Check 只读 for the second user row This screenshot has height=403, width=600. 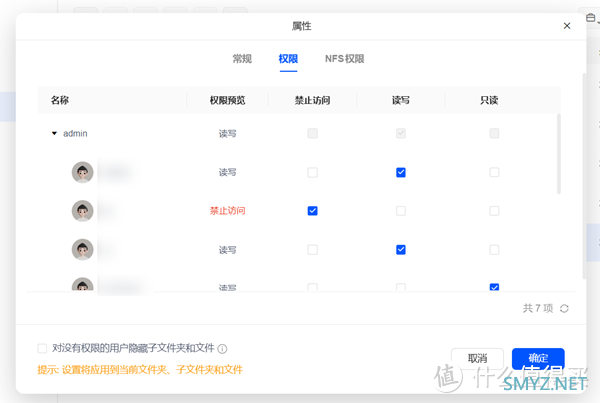coord(494,211)
